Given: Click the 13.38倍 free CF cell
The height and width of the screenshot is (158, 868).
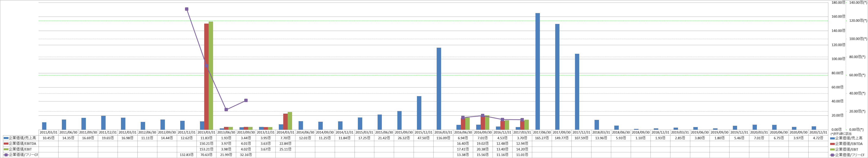Looking at the screenshot, I should coord(463,155).
